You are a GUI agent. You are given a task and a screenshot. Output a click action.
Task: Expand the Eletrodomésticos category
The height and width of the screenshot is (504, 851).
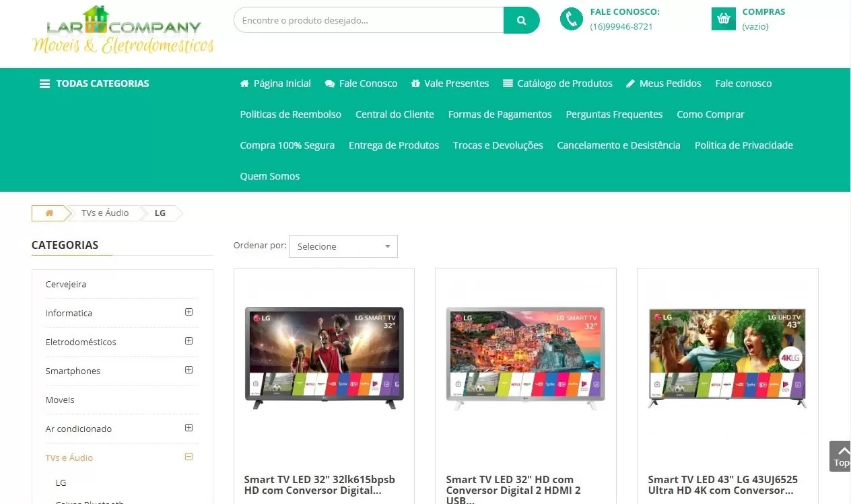point(189,341)
